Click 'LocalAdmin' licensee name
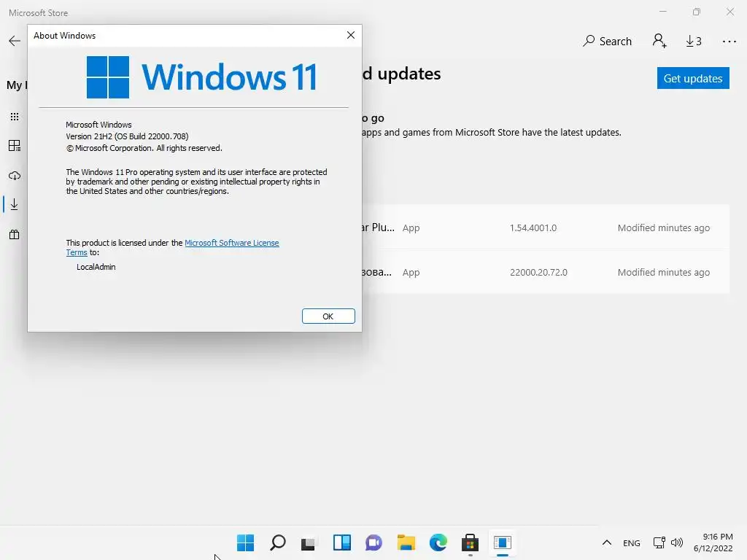 tap(96, 267)
